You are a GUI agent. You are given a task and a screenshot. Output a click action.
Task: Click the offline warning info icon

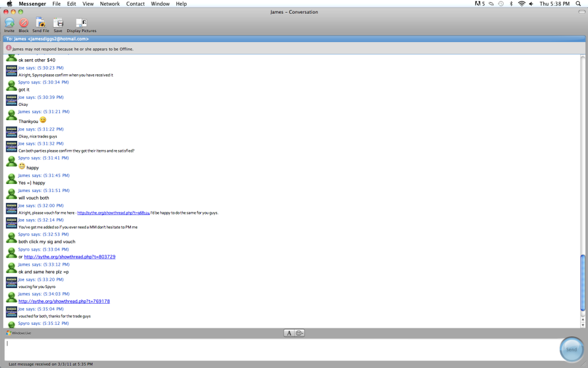(9, 48)
